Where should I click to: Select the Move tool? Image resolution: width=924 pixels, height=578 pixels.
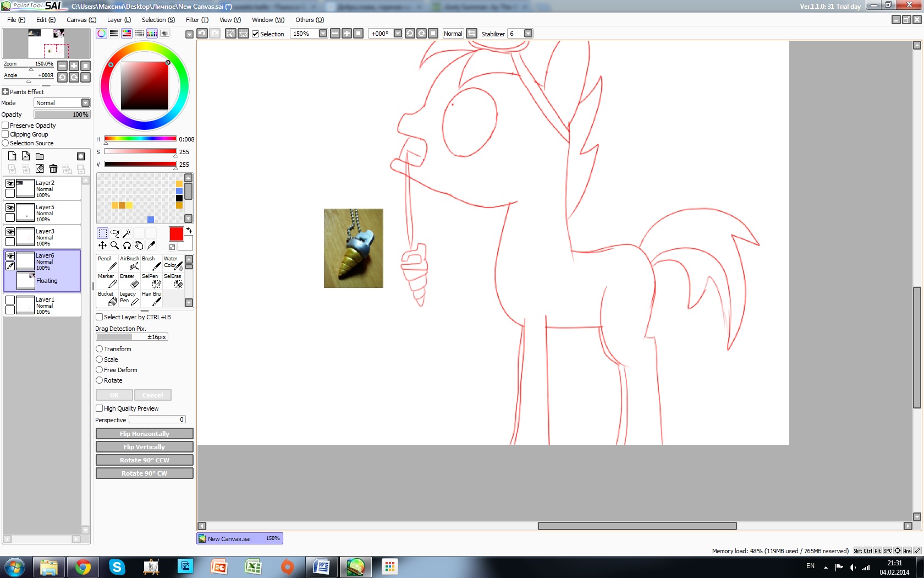[x=103, y=246]
